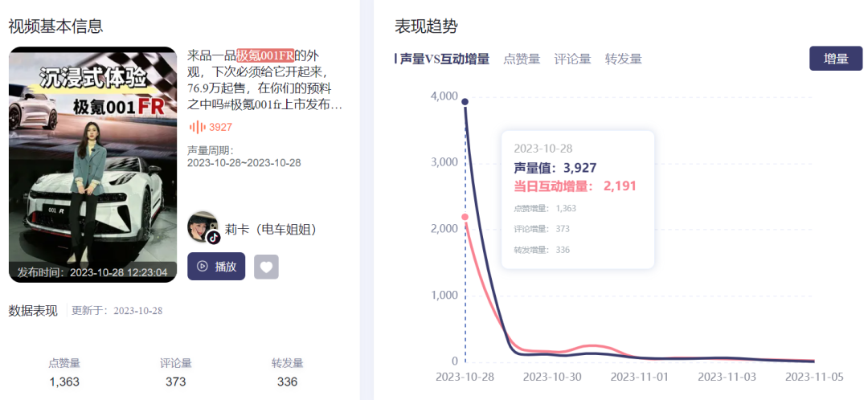Viewport: 868px width, 400px height.
Task: Click the 3,000 y-axis label
Action: pyautogui.click(x=444, y=162)
